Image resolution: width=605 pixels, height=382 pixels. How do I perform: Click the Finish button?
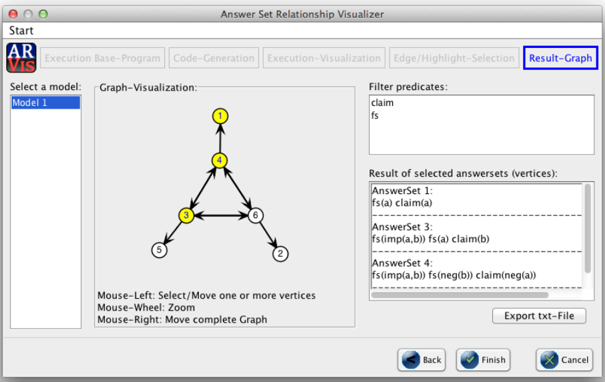tap(483, 360)
